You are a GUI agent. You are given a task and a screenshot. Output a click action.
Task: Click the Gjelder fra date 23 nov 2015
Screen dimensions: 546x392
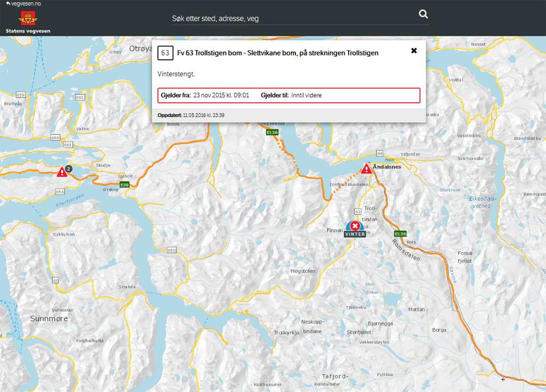(x=221, y=95)
